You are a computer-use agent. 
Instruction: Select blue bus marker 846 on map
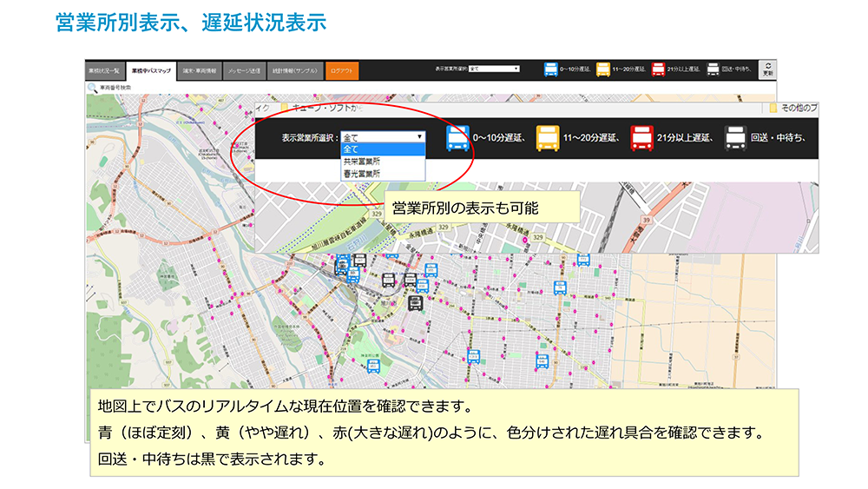[x=542, y=361]
